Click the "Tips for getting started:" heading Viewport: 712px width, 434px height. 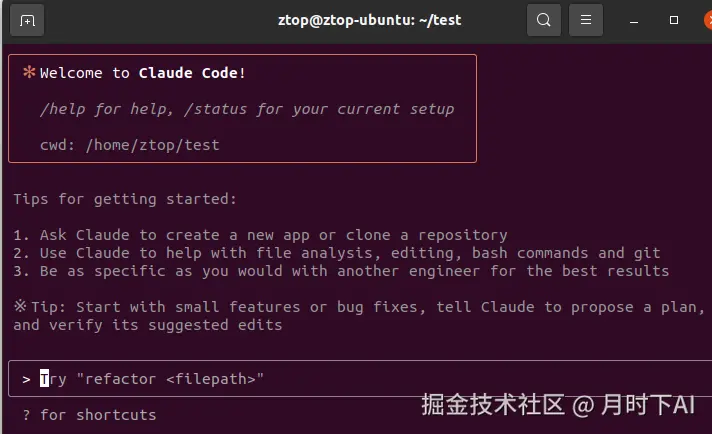click(125, 199)
